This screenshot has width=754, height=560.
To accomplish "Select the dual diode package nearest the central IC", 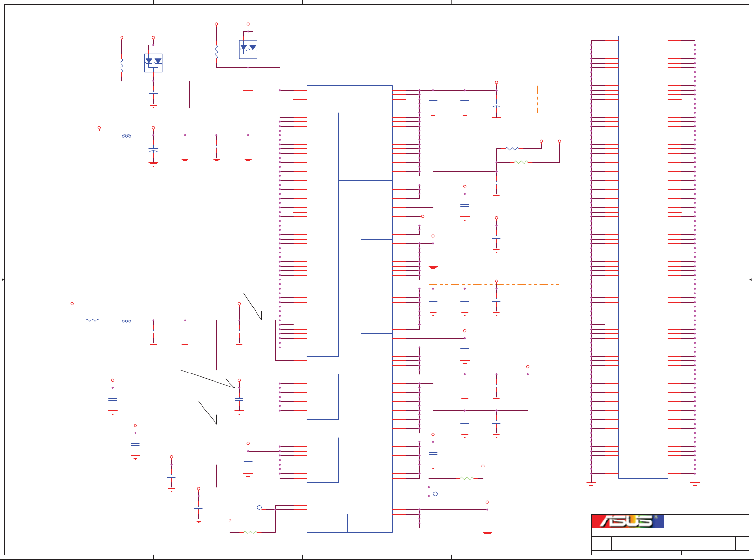I will [x=248, y=49].
